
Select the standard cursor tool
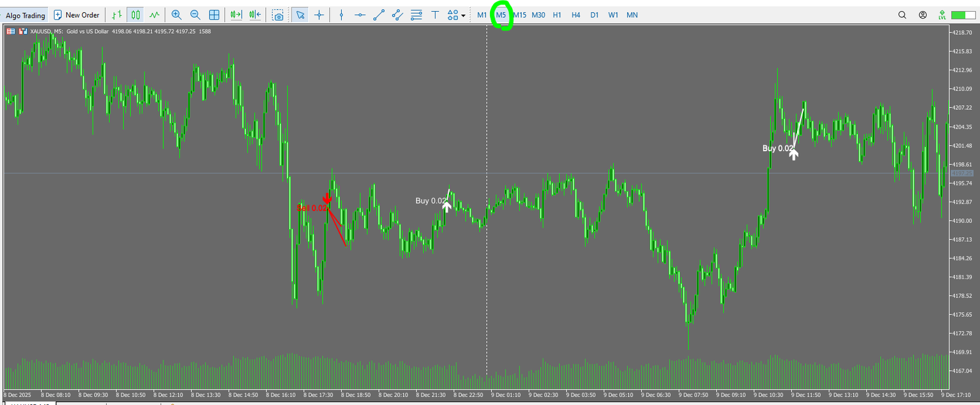click(300, 15)
